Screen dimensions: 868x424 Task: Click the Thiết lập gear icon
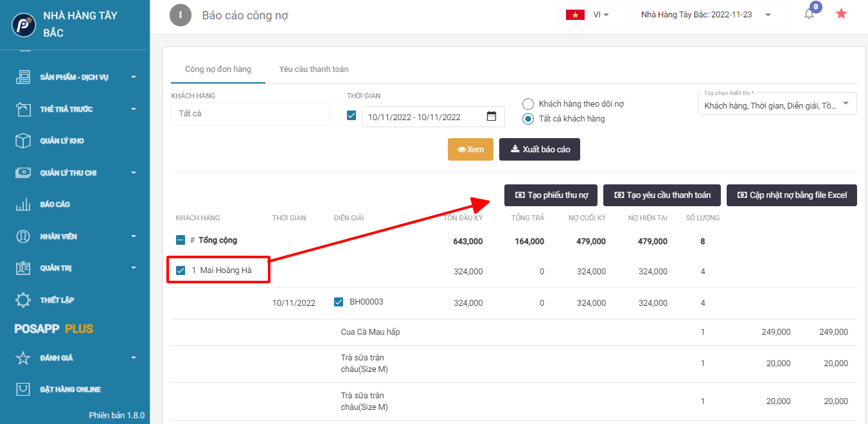point(23,300)
